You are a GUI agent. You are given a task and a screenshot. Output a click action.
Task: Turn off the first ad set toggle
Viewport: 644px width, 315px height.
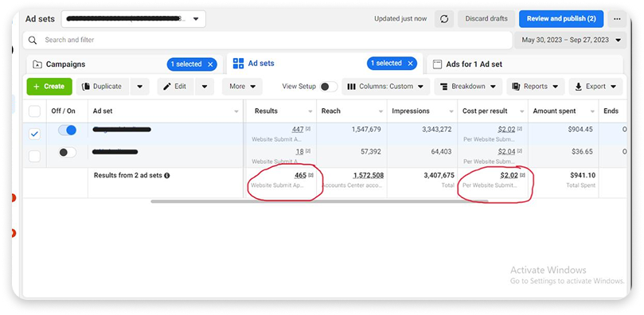click(x=68, y=130)
